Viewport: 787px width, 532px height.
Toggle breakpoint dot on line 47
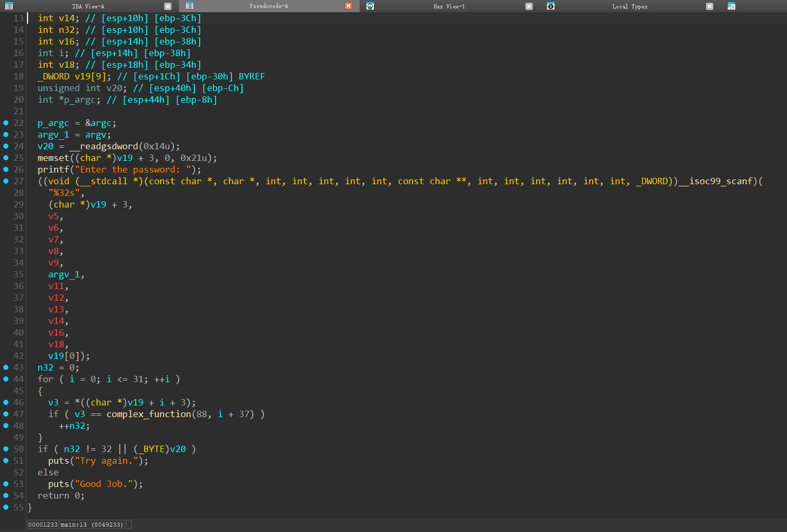coord(6,414)
